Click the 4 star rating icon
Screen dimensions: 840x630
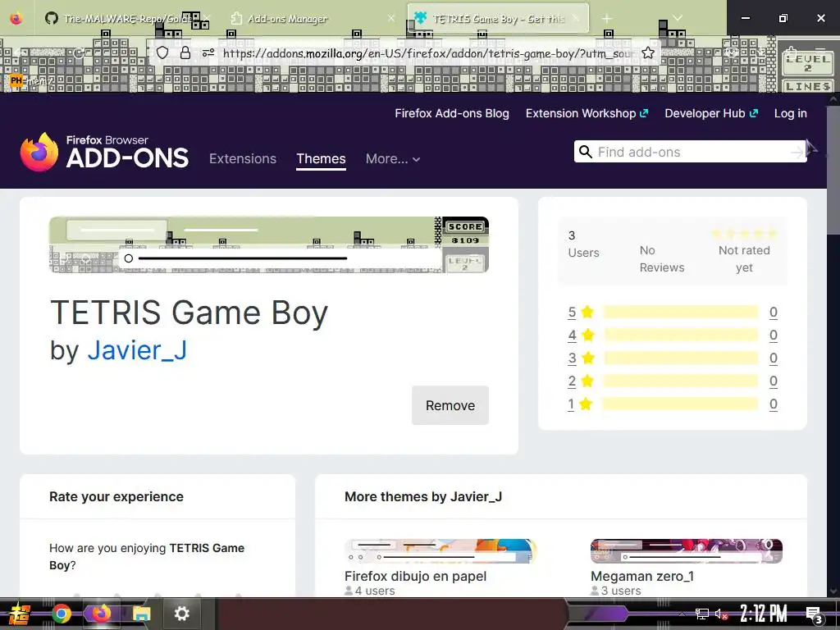click(587, 335)
